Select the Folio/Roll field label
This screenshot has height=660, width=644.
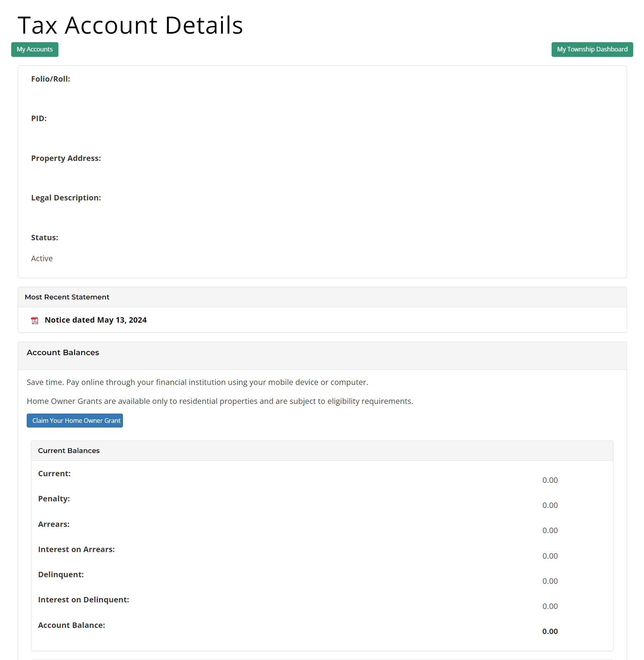coord(51,79)
